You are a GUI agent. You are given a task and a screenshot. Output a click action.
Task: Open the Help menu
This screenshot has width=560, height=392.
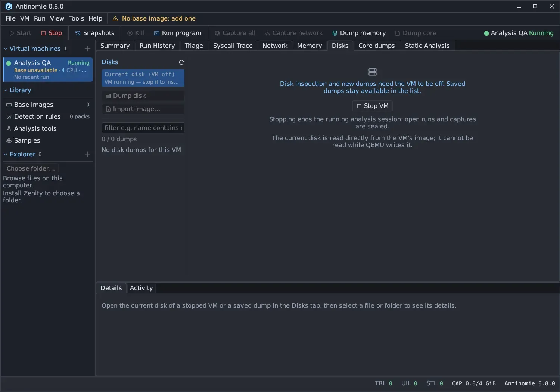[95, 18]
